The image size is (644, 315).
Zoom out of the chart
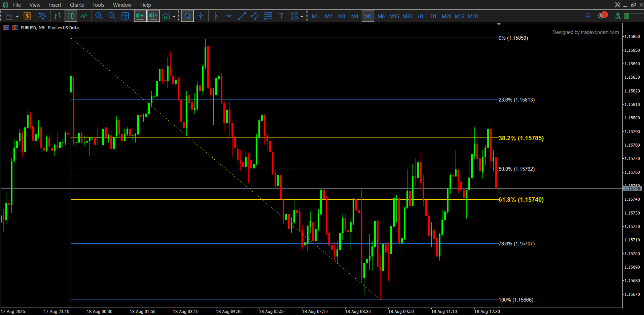click(112, 16)
